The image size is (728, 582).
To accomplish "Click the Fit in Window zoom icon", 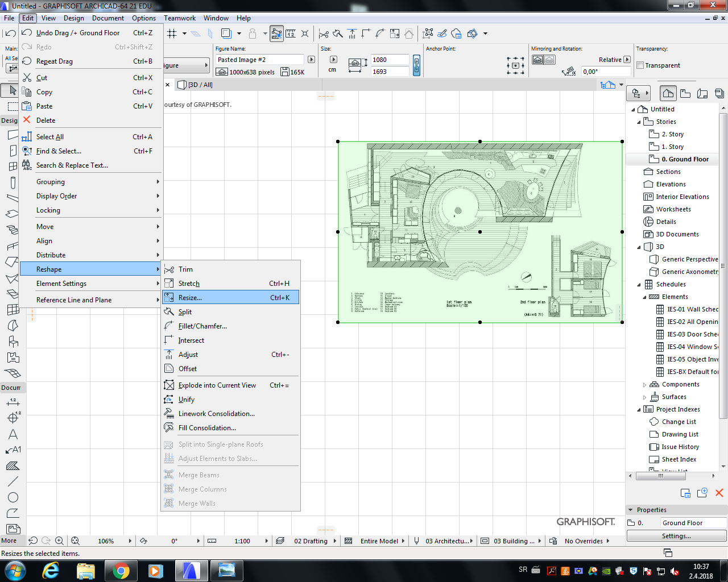I will click(75, 541).
